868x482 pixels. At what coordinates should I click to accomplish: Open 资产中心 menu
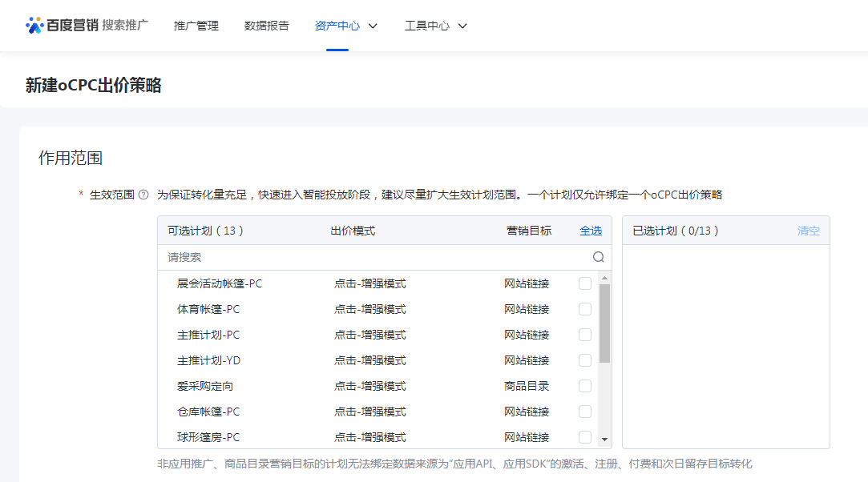(337, 26)
